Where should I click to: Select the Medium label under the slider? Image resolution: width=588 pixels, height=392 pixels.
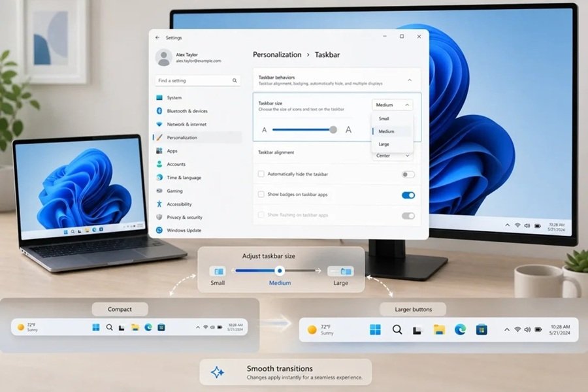click(280, 283)
